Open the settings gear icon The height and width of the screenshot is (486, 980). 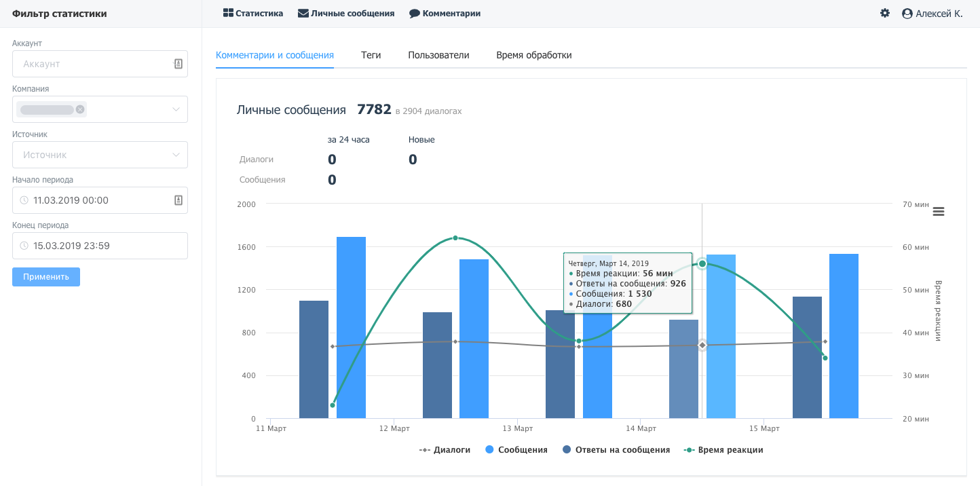pyautogui.click(x=884, y=13)
